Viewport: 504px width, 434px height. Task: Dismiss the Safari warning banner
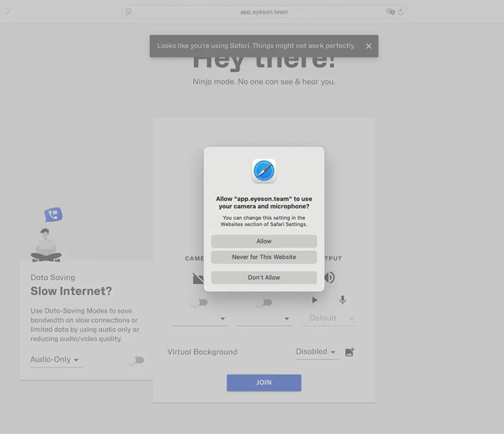pyautogui.click(x=369, y=46)
